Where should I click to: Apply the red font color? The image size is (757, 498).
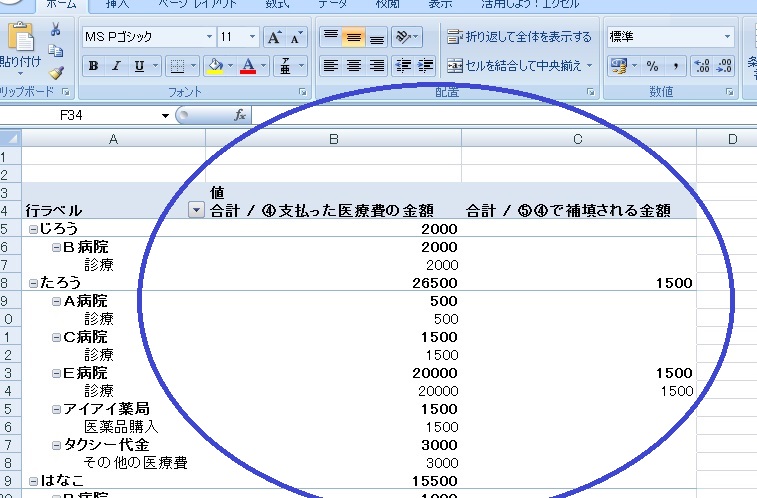pyautogui.click(x=248, y=66)
